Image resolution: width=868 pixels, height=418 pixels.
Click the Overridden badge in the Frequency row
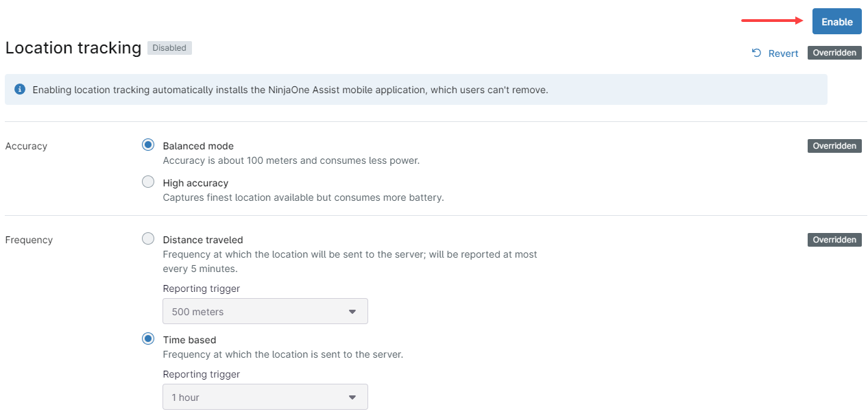pyautogui.click(x=834, y=239)
